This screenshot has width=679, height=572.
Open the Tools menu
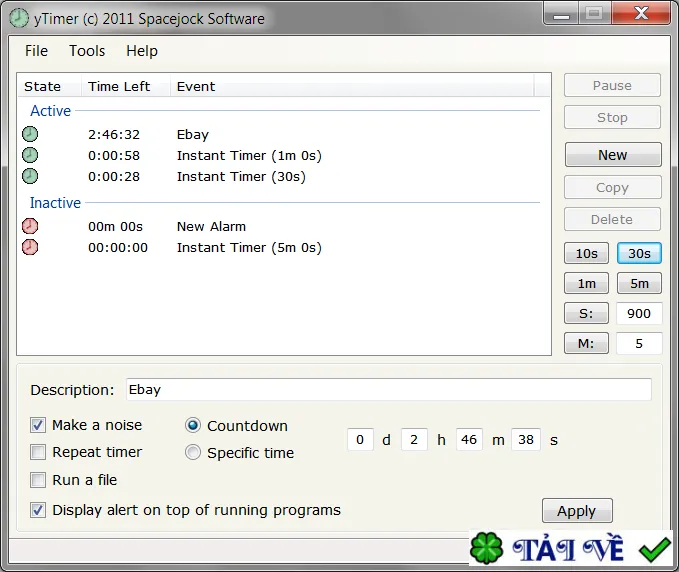coord(87,51)
